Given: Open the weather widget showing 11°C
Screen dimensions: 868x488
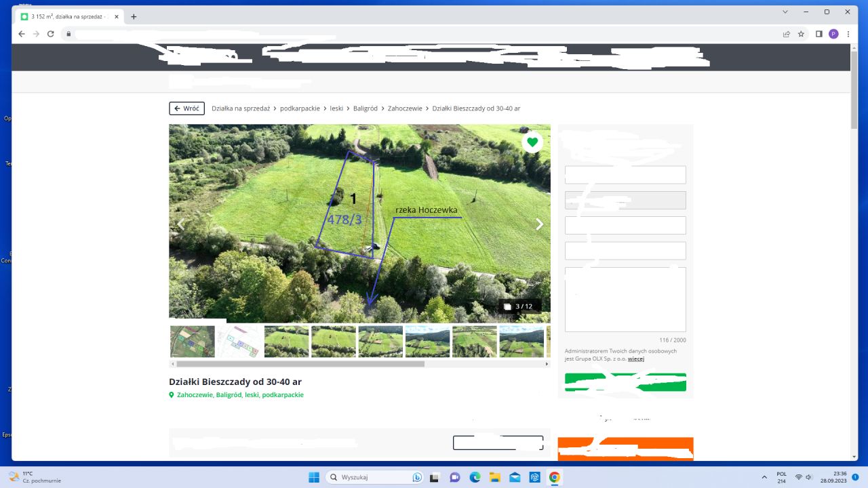Looking at the screenshot, I should tap(35, 477).
